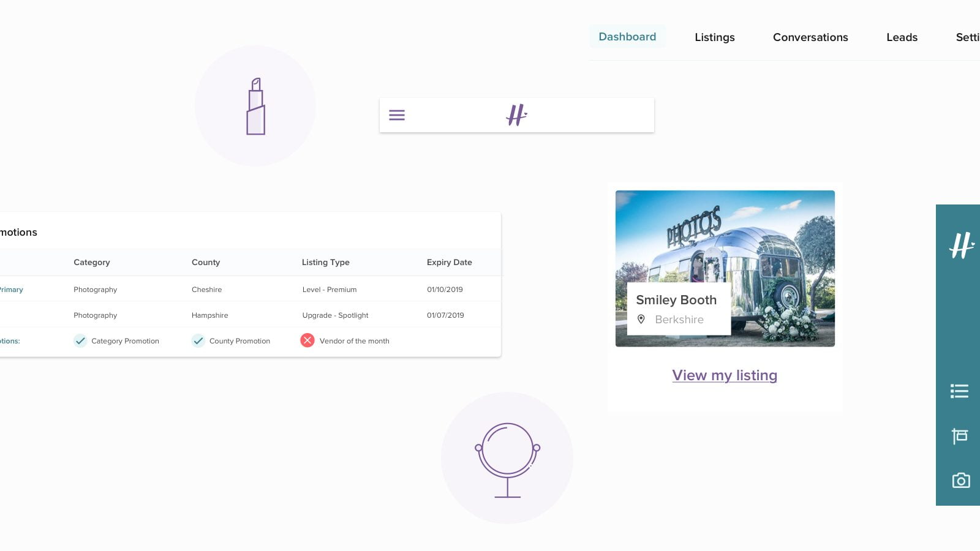The width and height of the screenshot is (980, 551).
Task: Follow the View my listing link
Action: pyautogui.click(x=725, y=375)
